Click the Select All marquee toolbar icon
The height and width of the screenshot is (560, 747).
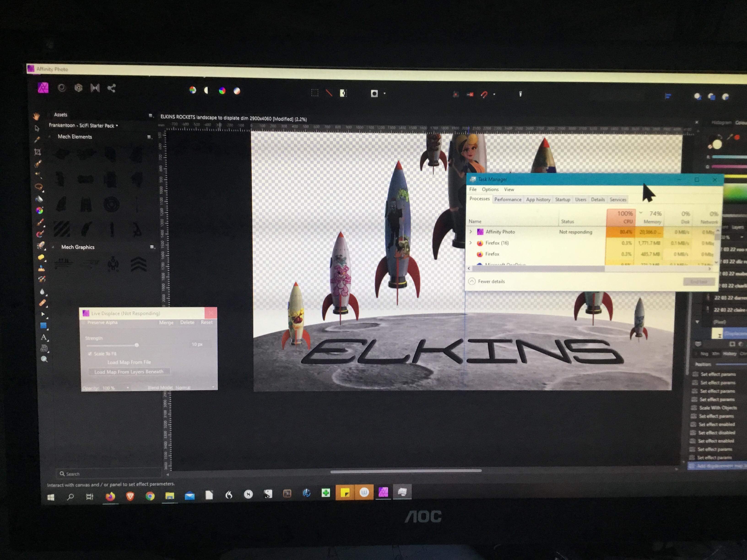click(315, 93)
